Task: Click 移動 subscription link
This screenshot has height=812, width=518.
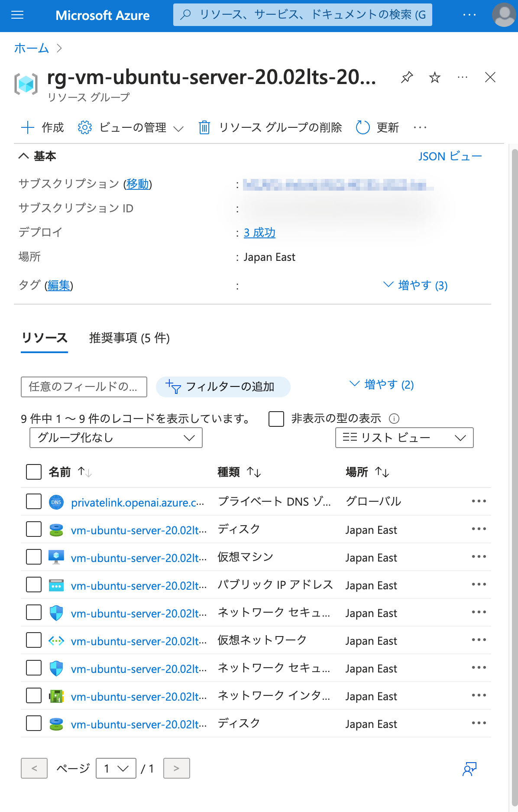Action: [x=138, y=184]
